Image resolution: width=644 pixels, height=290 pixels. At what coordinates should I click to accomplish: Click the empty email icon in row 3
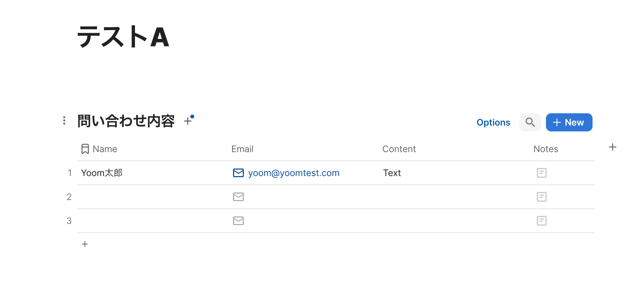click(238, 221)
